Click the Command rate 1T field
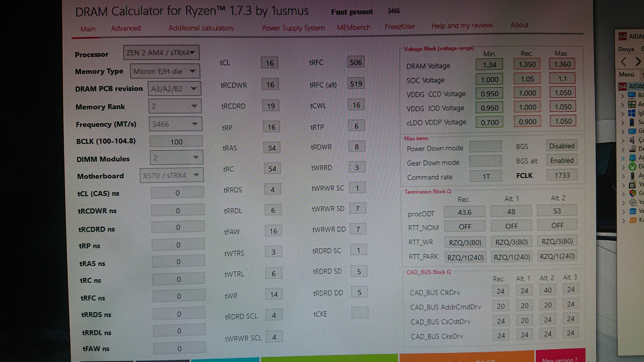 [x=486, y=176]
